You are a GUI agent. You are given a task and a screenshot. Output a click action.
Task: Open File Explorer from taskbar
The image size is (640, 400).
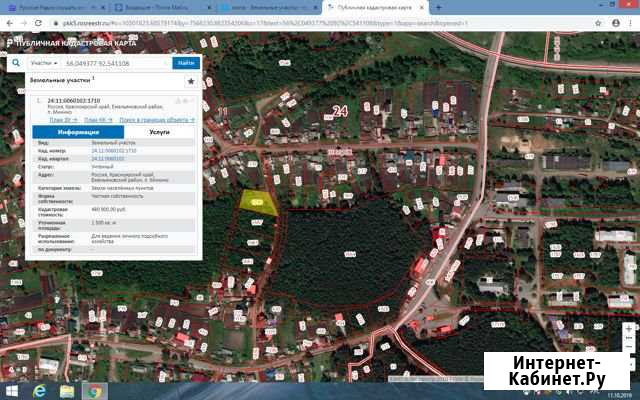pyautogui.click(x=68, y=391)
